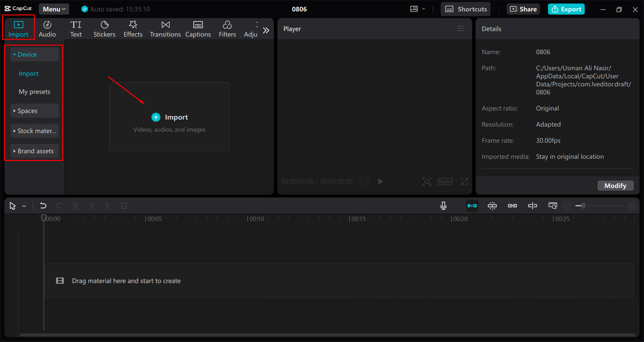Enter full screen preview
Screen dimensions: 644x342
[x=464, y=182]
